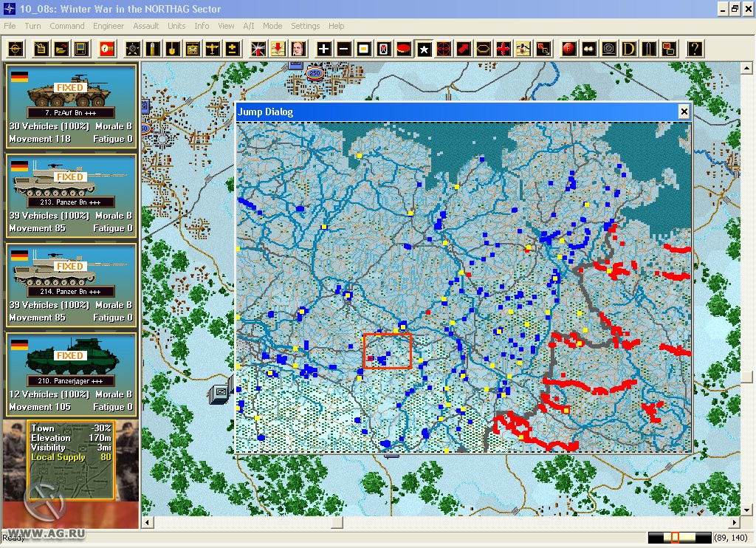756x548 pixels.
Task: Open the Assault menu
Action: pos(145,26)
